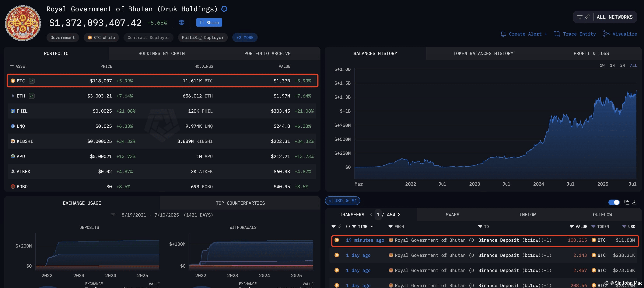Open the TIME sort dropdown arrow
The image size is (644, 288).
click(372, 227)
